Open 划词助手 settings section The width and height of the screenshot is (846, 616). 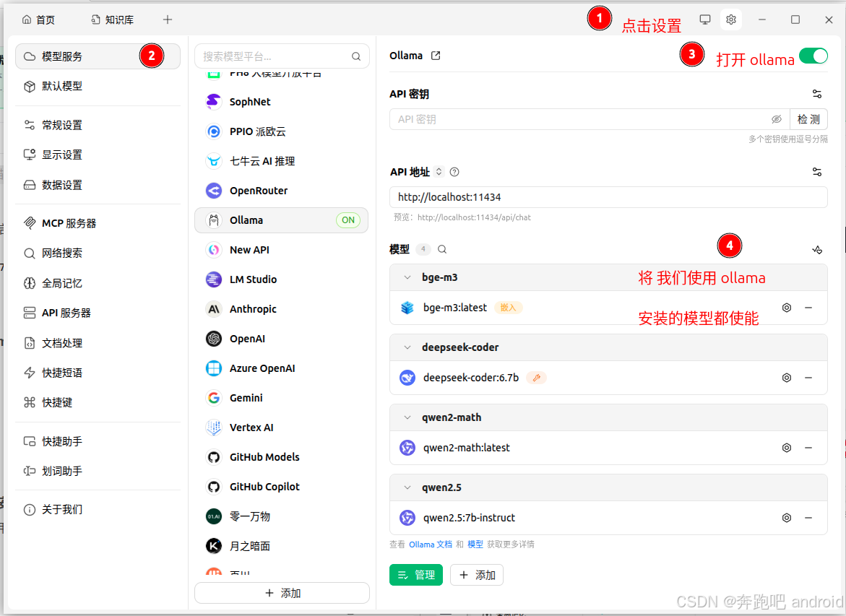coord(98,471)
